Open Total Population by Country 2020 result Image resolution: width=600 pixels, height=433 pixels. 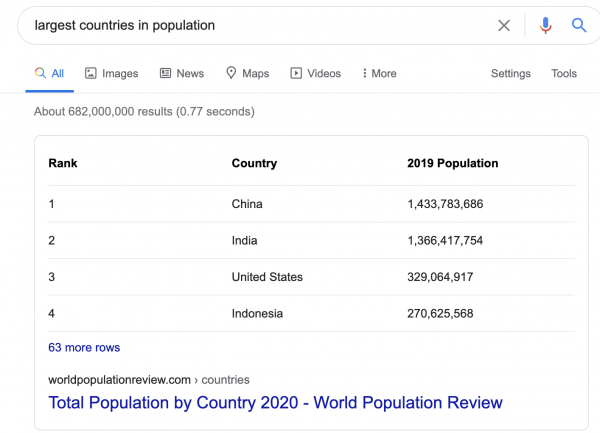[275, 403]
